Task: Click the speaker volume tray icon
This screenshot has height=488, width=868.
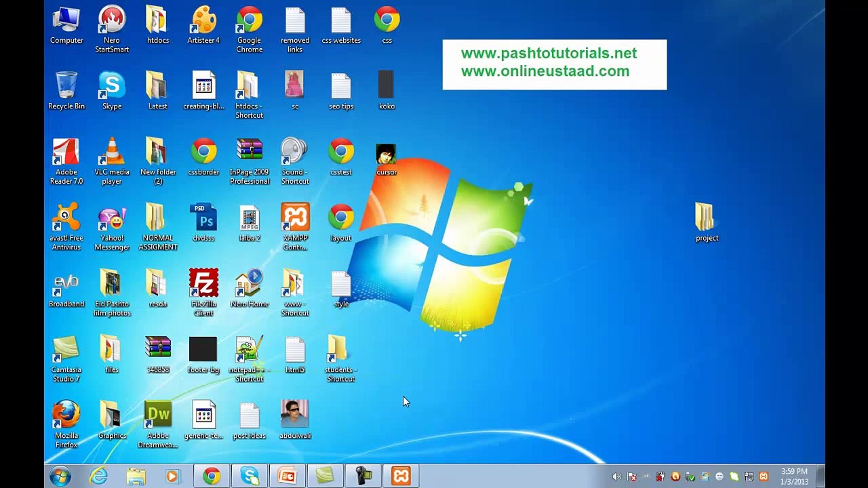Action: click(616, 476)
